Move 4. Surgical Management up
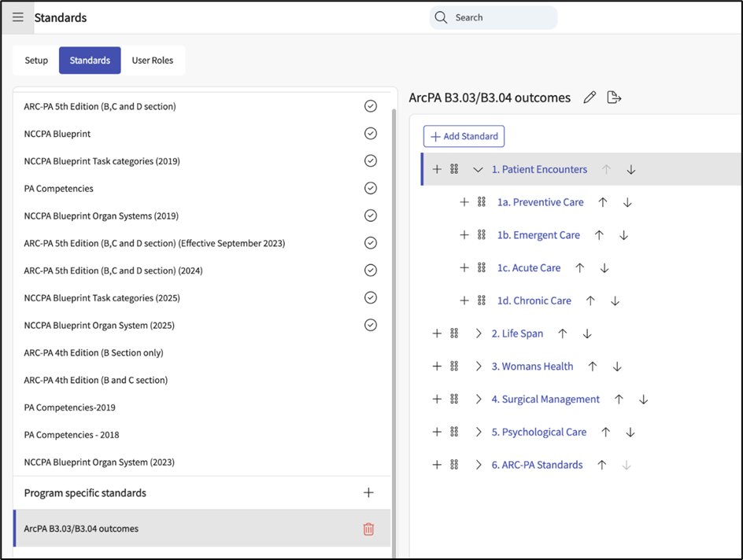The height and width of the screenshot is (560, 743). (x=619, y=400)
